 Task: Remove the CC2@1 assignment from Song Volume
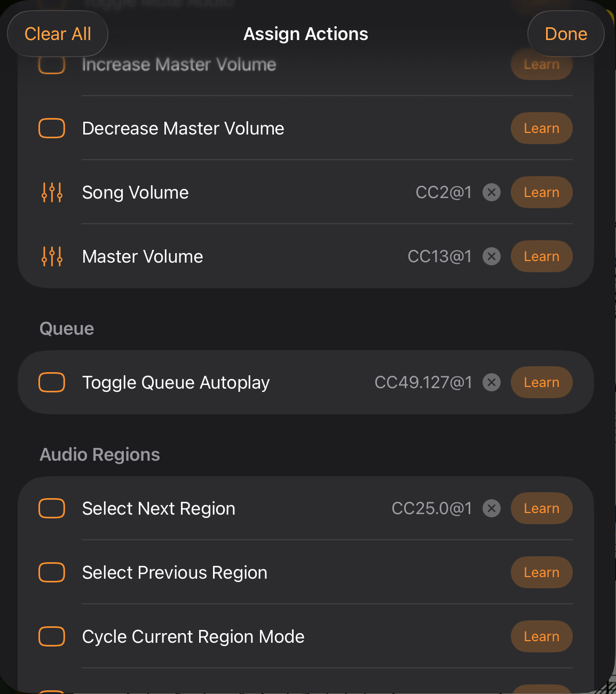[x=492, y=192]
